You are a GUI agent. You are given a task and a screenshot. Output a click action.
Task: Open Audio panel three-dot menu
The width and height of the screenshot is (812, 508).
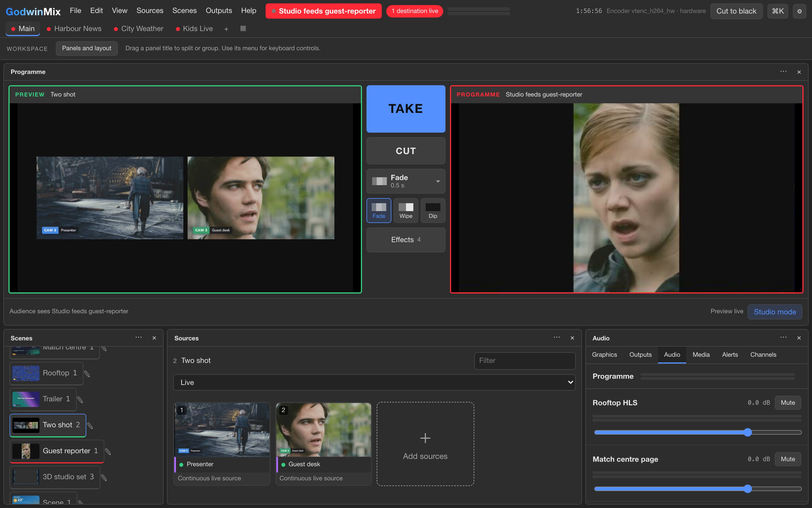[x=783, y=338]
